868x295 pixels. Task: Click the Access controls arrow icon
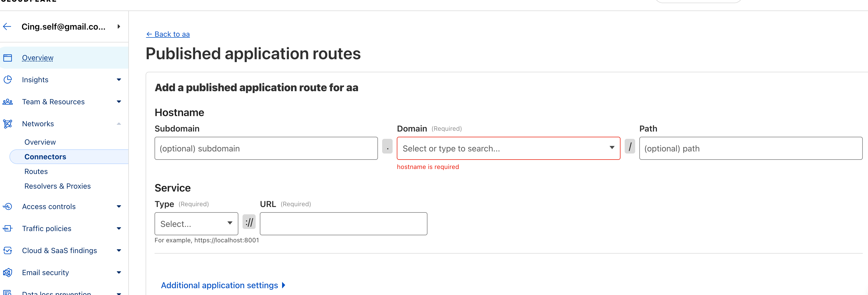click(7, 206)
